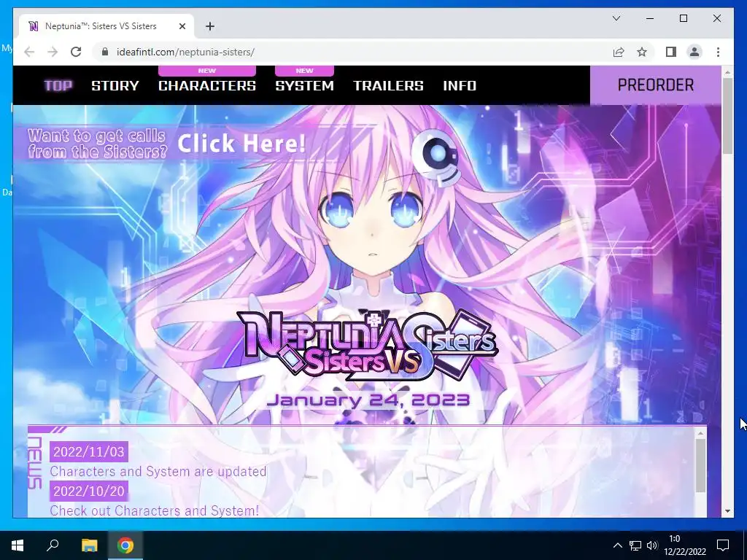Screen dimensions: 747x560
Task: Go back with the browser back arrow
Action: 29,52
